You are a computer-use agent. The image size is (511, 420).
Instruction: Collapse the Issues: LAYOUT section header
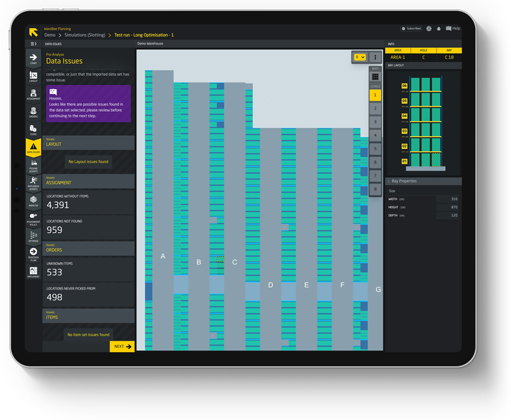88,142
